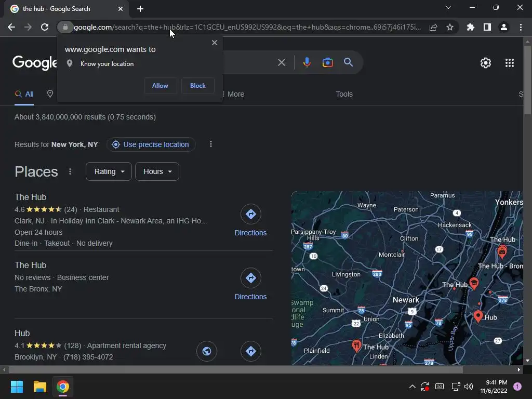532x399 pixels.
Task: Get directions to The Hub restaurant
Action: [251, 214]
